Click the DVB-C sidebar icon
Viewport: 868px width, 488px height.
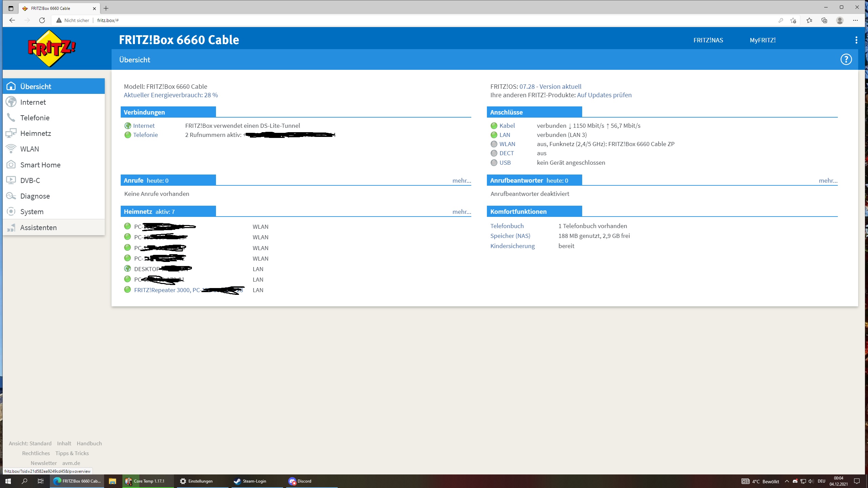(x=11, y=180)
